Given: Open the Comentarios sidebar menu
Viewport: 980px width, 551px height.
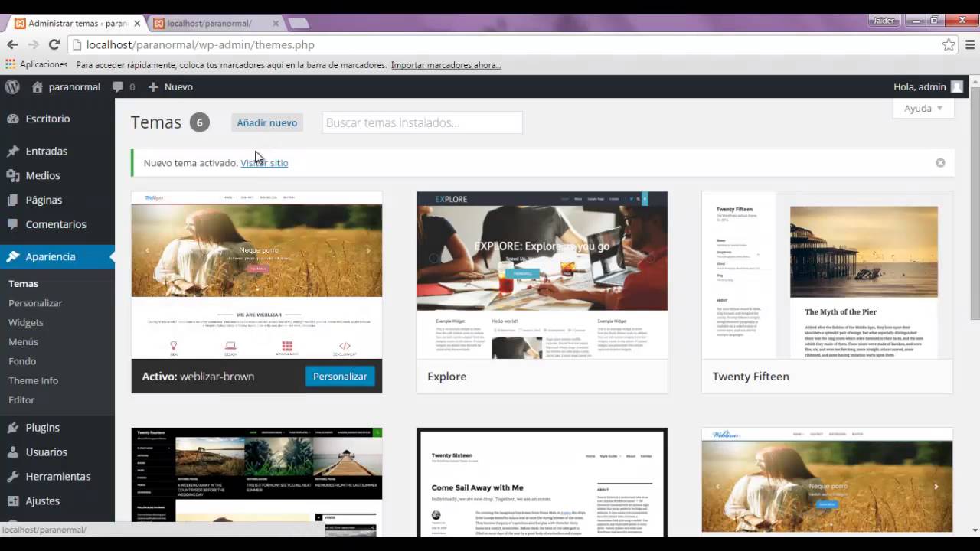Looking at the screenshot, I should pos(56,224).
